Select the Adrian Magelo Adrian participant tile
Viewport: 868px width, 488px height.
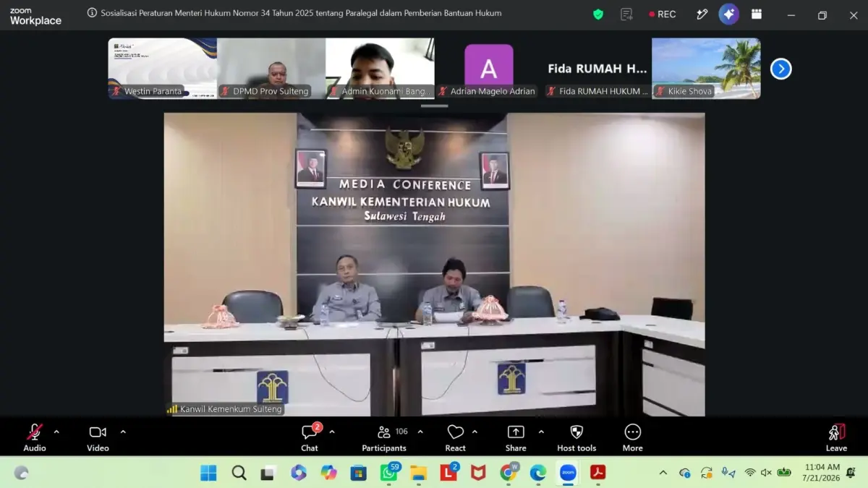click(488, 68)
